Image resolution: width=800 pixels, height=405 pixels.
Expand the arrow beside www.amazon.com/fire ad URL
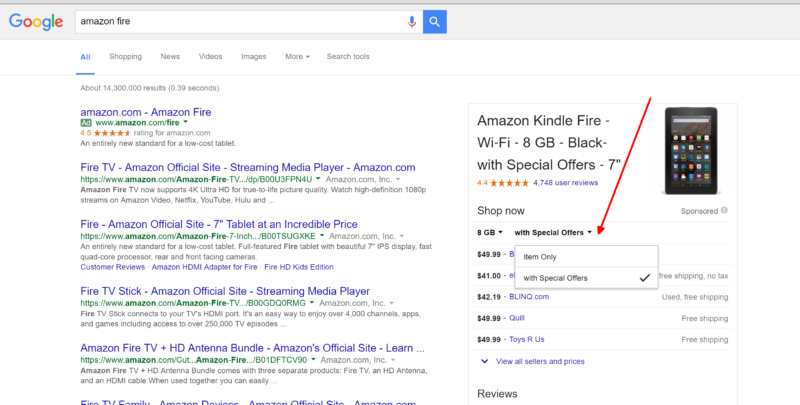(185, 122)
